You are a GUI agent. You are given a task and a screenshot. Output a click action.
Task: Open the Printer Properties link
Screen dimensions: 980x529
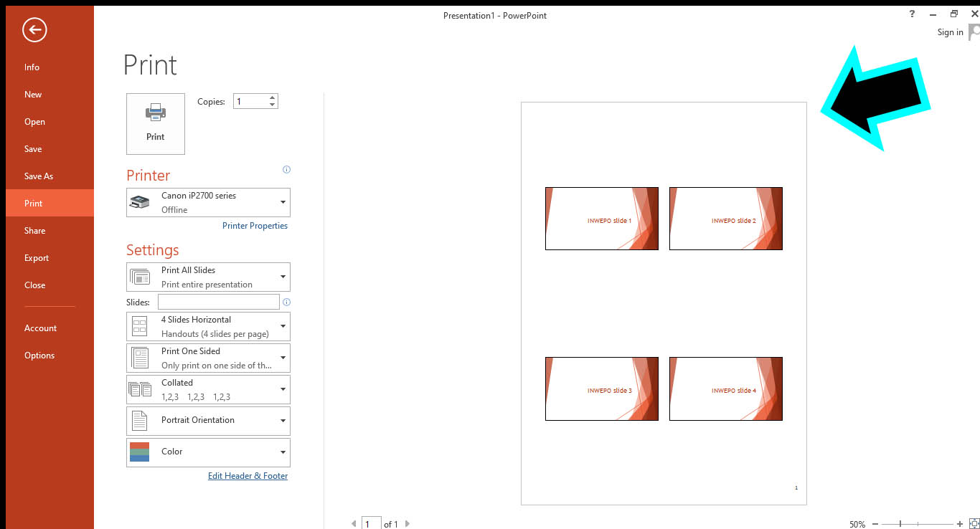[x=255, y=226]
